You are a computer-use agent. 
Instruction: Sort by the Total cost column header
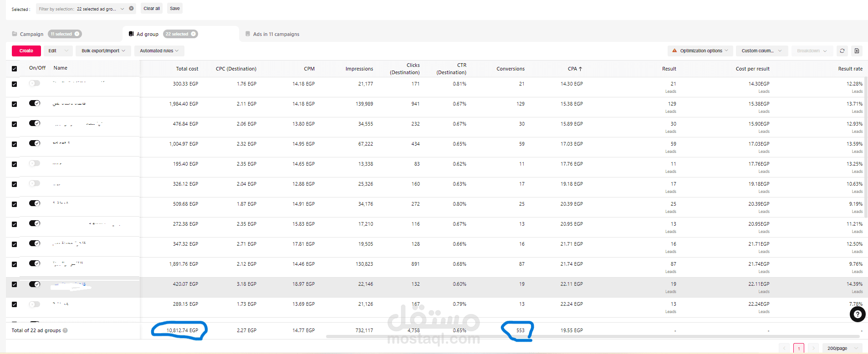(187, 69)
